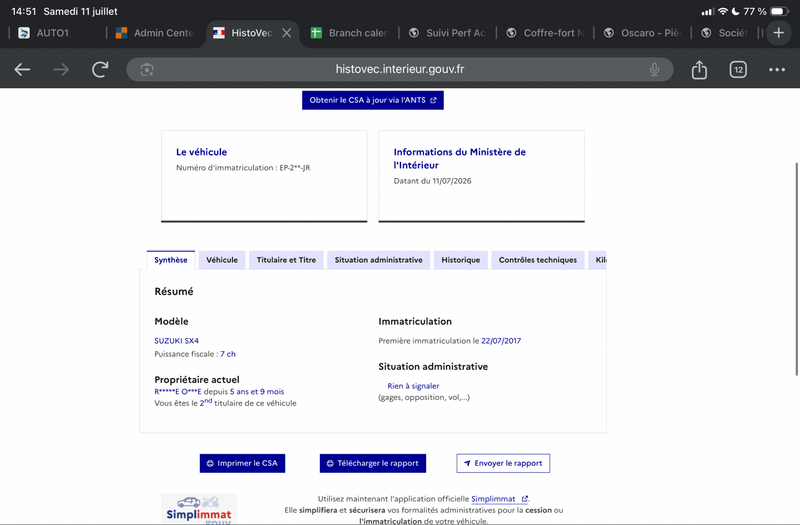
Task: Click the Envoyer le rapport button
Action: click(503, 463)
